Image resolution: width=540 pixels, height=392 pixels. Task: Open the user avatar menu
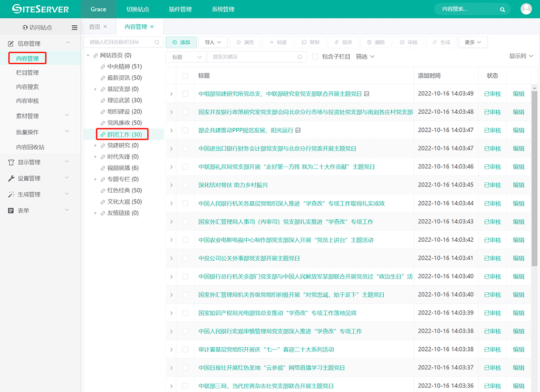click(x=526, y=9)
